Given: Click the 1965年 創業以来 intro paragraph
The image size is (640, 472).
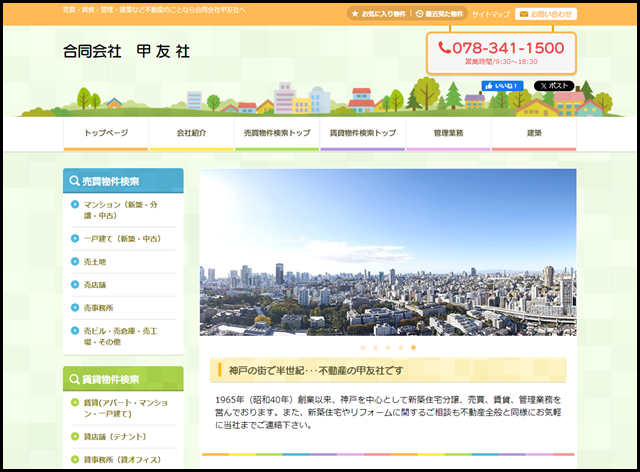Looking at the screenshot, I should [388, 412].
